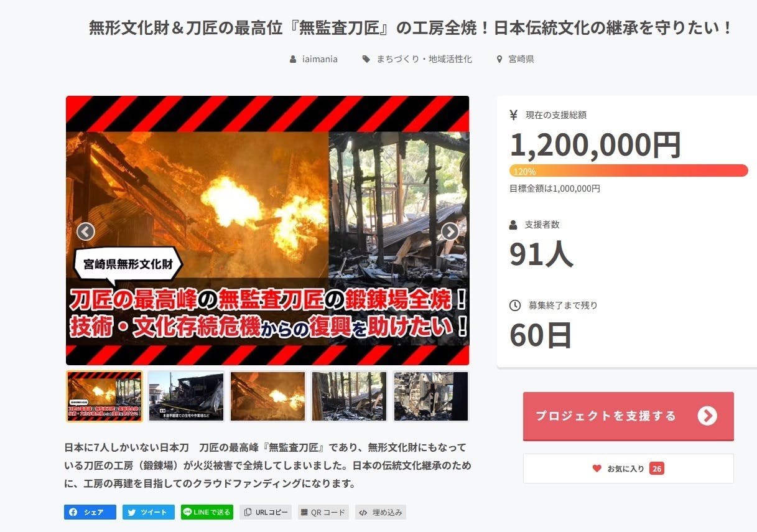The height and width of the screenshot is (532, 757).
Task: Copy the project URL with URLコピー
Action: [x=266, y=512]
